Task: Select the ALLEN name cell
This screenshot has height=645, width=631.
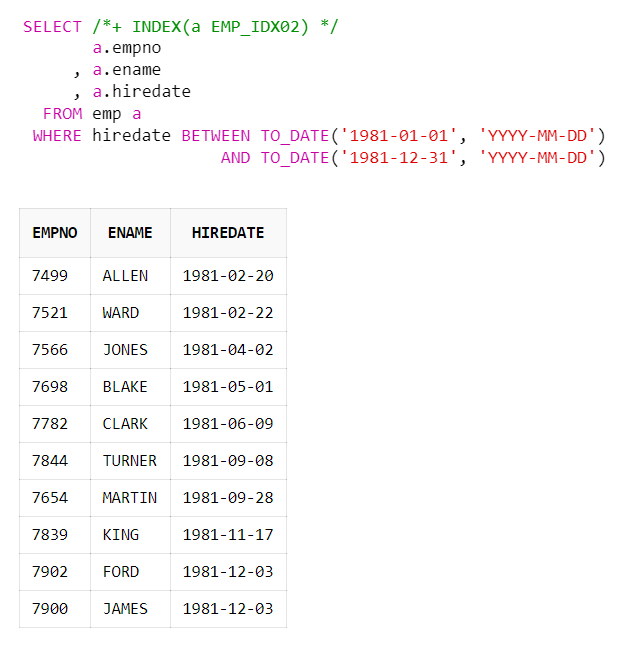Action: 130,276
